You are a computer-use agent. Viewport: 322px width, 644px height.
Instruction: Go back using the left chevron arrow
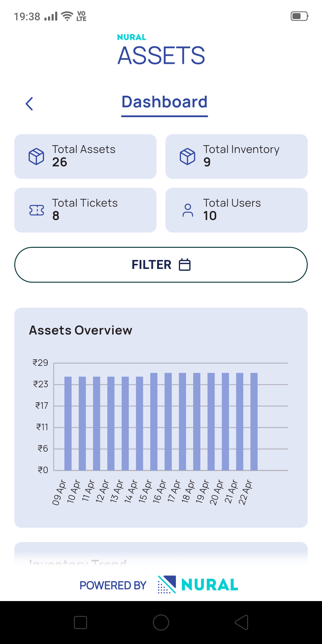pyautogui.click(x=29, y=104)
